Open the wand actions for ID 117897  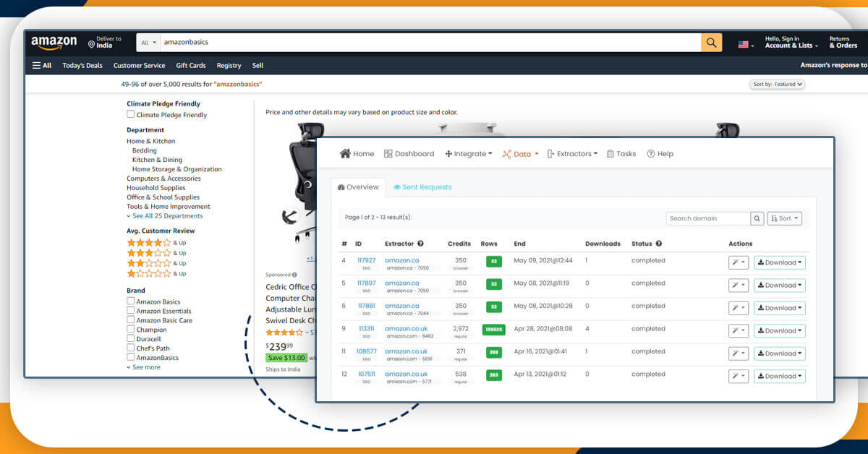click(x=739, y=285)
